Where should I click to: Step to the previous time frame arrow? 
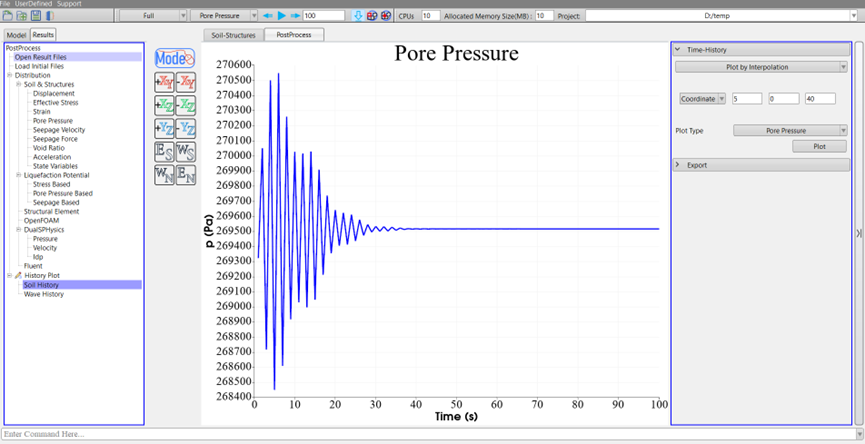coord(268,16)
